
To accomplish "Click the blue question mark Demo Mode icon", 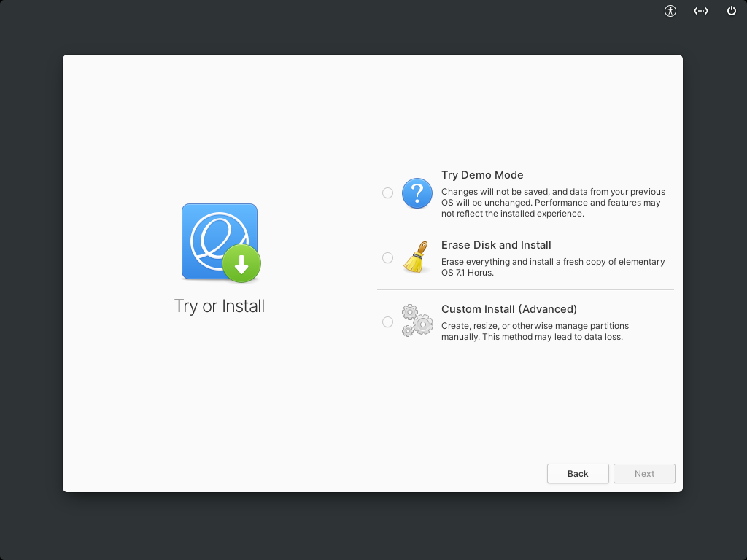I will pos(417,193).
